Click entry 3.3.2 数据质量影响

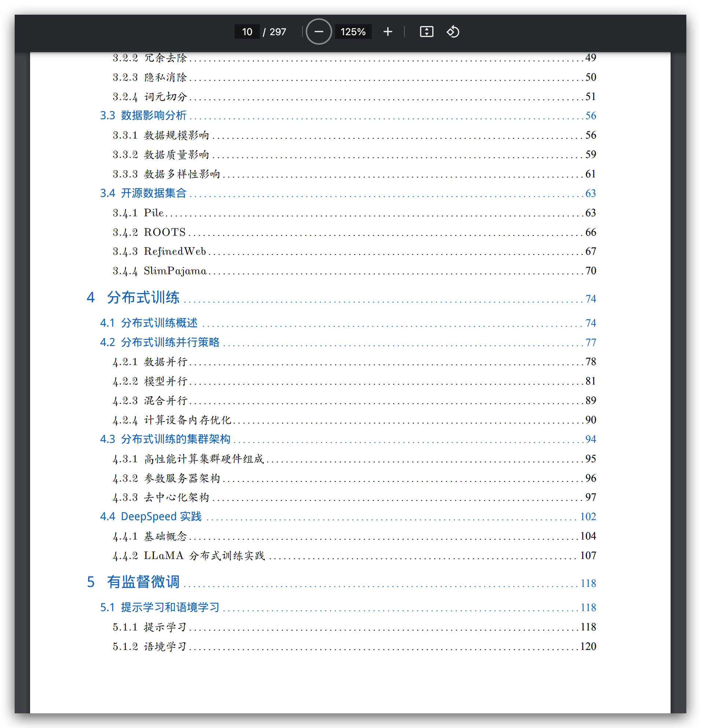(x=161, y=155)
